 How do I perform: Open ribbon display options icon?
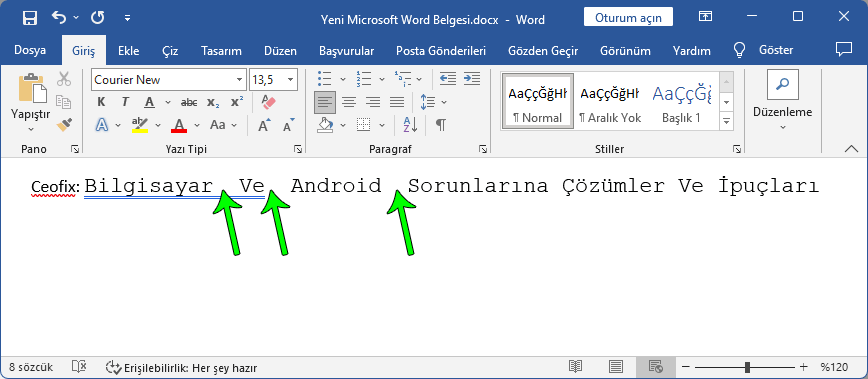coord(705,17)
